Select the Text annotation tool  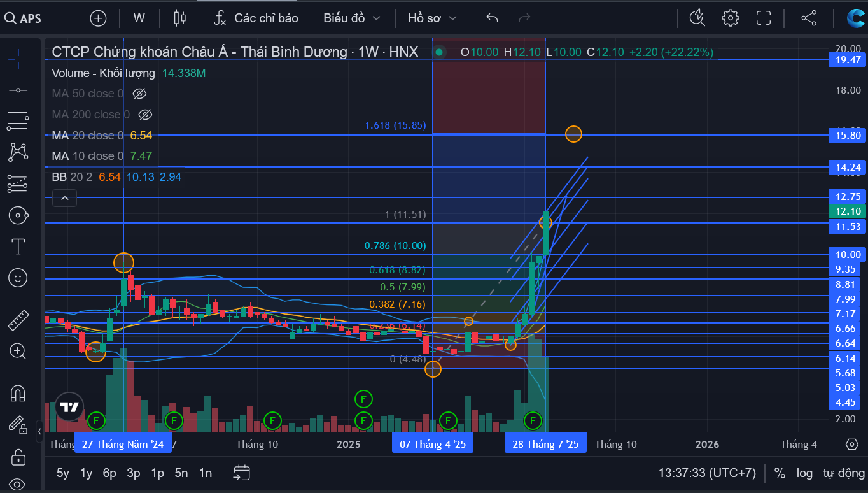pos(18,246)
